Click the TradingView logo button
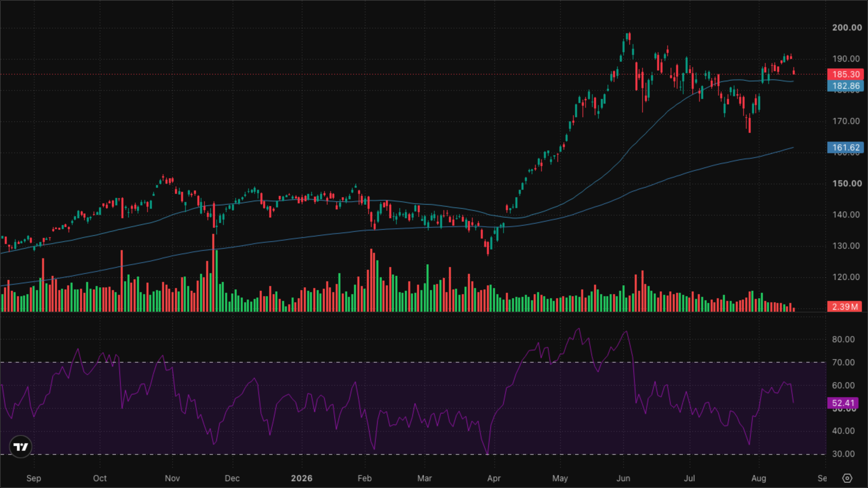 (x=21, y=447)
